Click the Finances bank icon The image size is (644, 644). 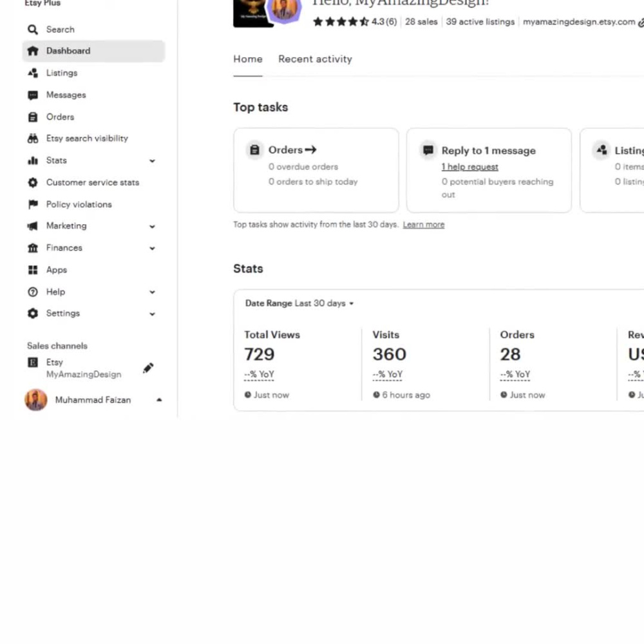tap(32, 248)
